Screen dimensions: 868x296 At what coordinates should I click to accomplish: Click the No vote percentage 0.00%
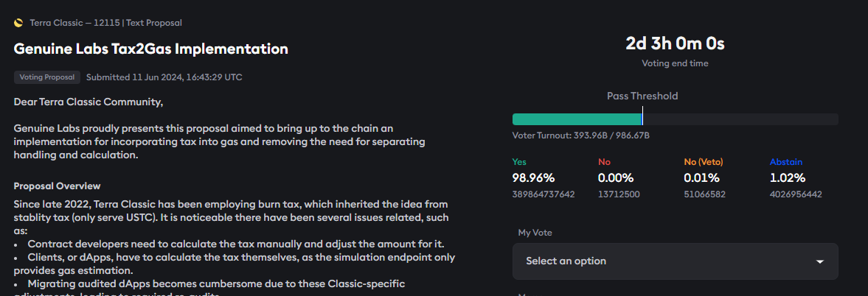pyautogui.click(x=616, y=178)
